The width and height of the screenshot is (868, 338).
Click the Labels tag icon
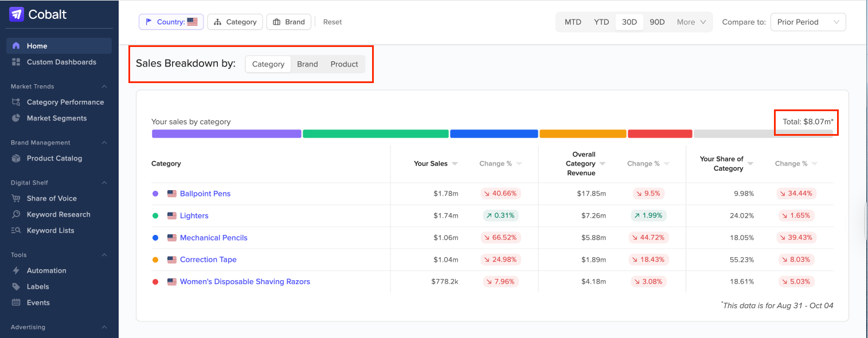(16, 286)
